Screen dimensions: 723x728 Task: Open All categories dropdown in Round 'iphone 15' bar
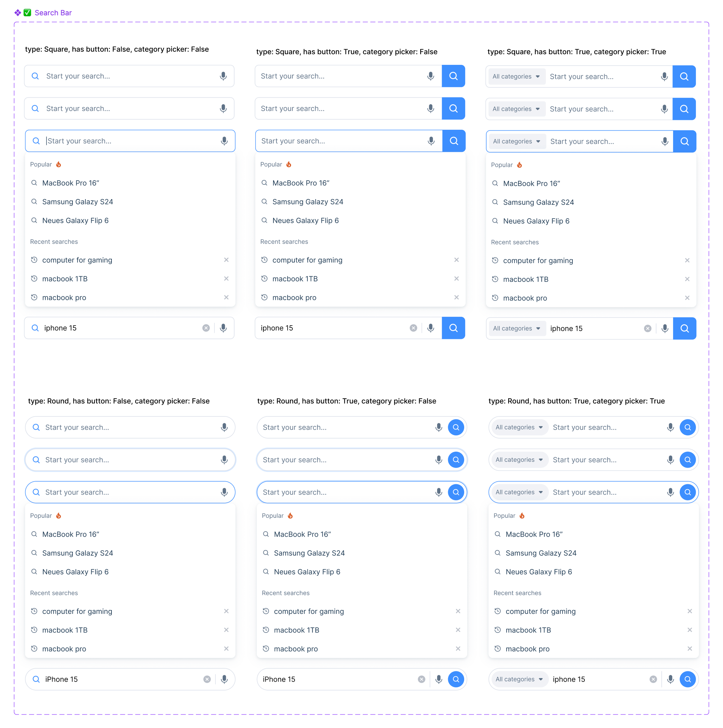519,679
